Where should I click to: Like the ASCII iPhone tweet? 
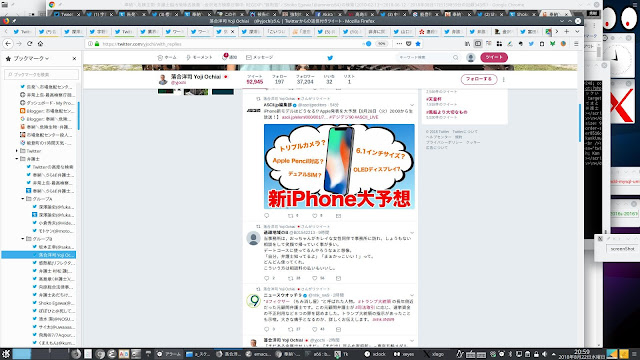click(x=315, y=216)
